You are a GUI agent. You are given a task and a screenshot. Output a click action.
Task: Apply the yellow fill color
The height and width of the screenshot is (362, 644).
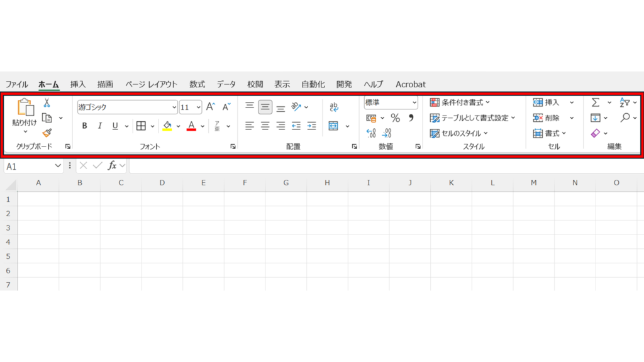click(x=167, y=126)
